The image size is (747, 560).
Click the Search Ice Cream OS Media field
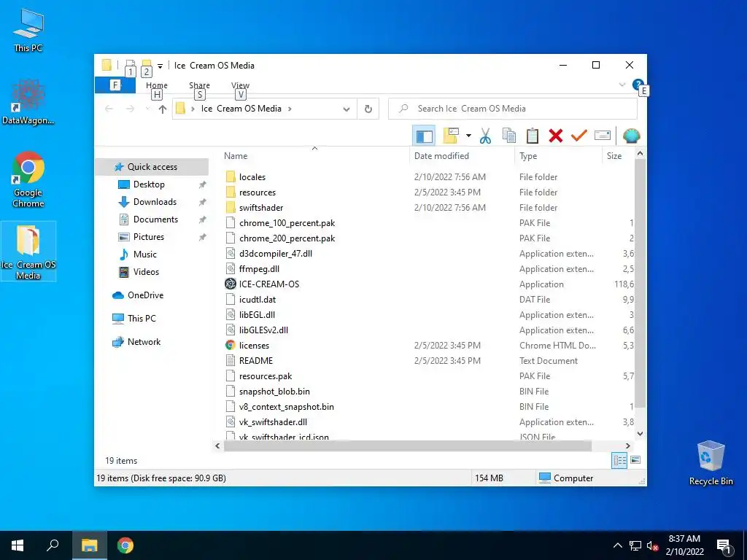(513, 109)
